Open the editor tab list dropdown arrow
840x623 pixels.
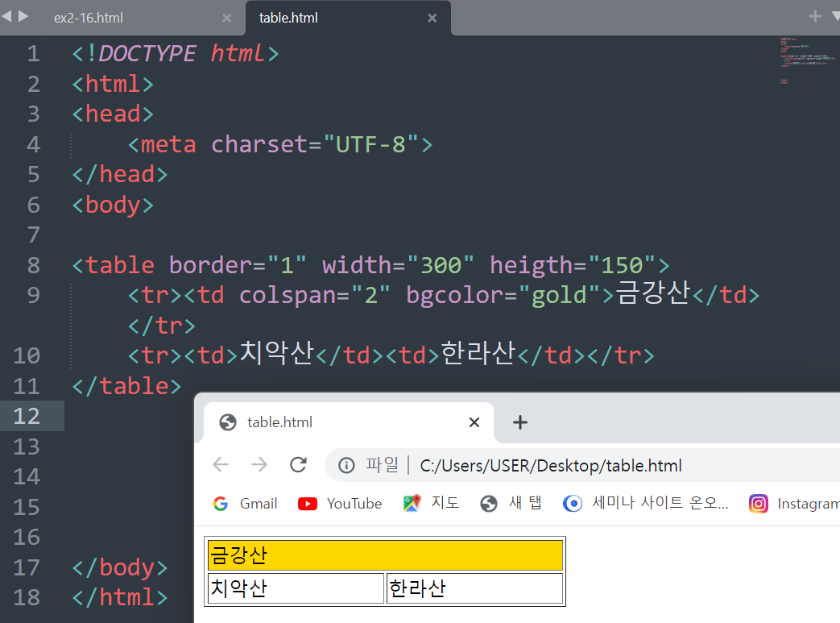[835, 17]
